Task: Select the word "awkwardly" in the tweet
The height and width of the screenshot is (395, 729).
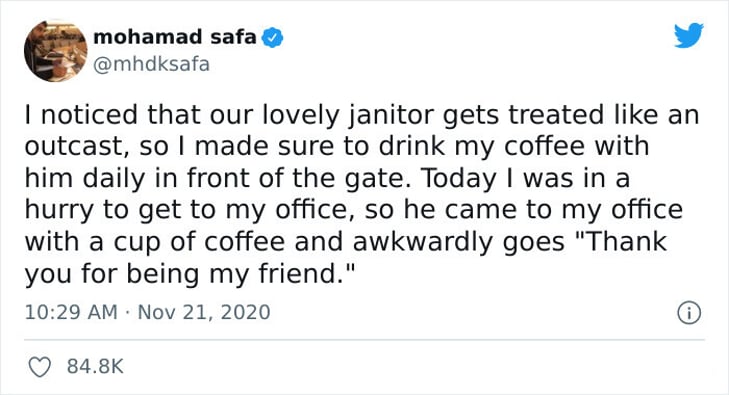Action: (422, 242)
